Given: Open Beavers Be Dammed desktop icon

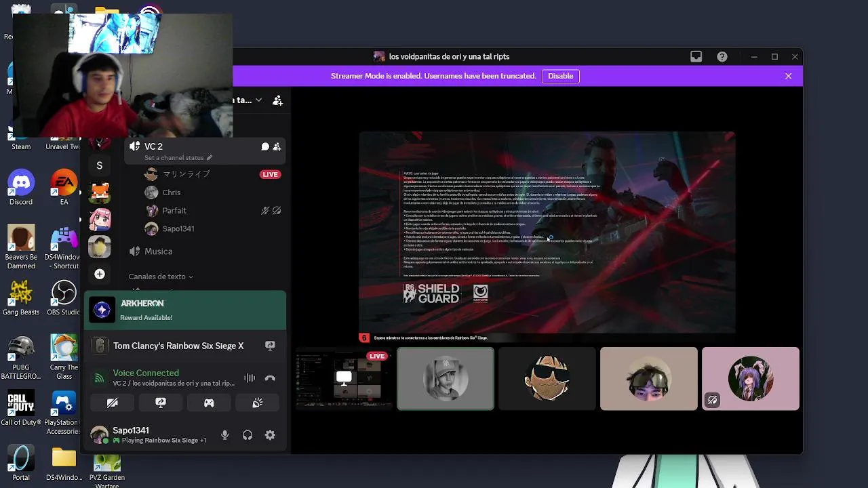Looking at the screenshot, I should [x=21, y=247].
